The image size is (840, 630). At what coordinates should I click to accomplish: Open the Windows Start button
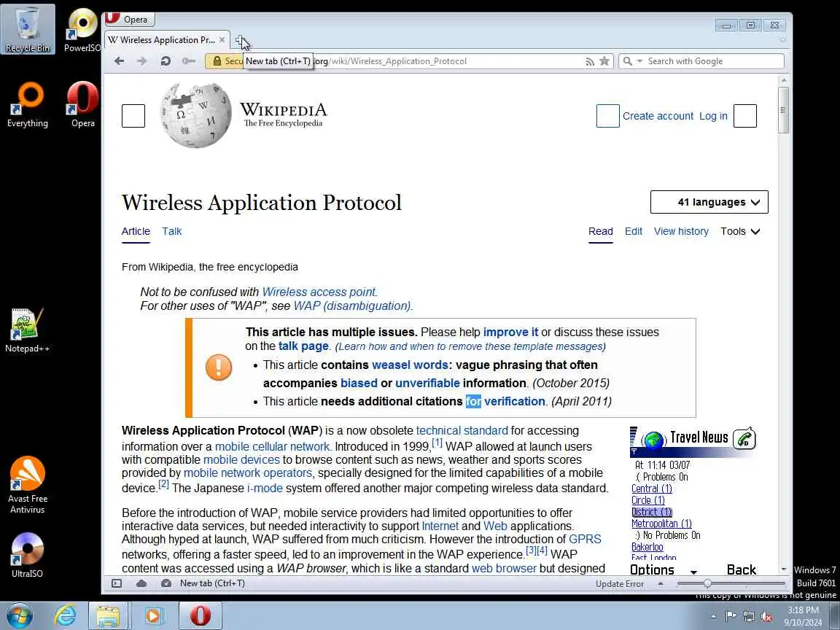coord(20,615)
